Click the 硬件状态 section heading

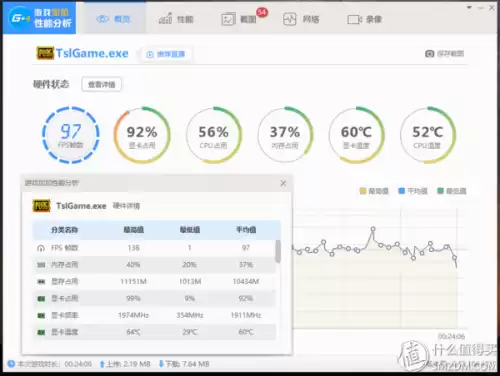pyautogui.click(x=51, y=84)
